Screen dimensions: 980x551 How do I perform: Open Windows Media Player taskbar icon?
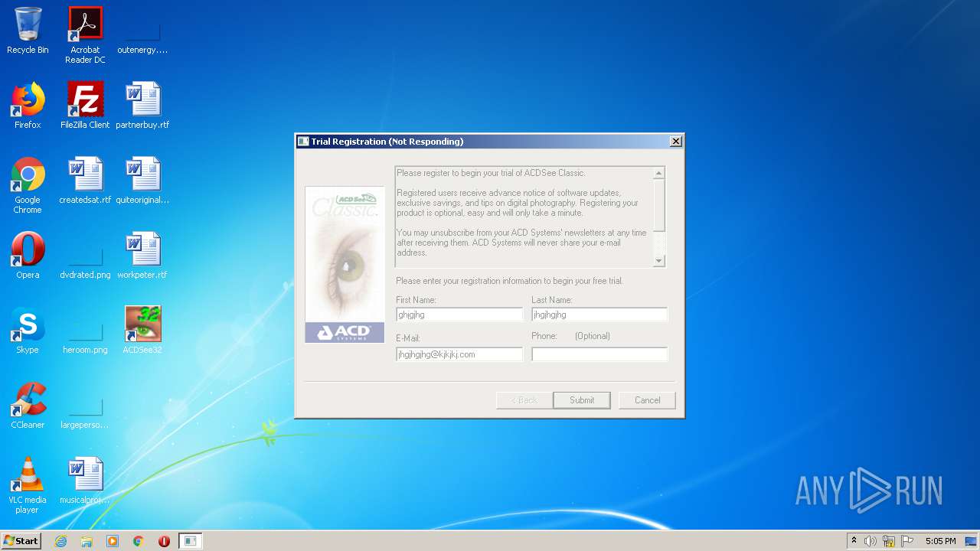click(113, 541)
